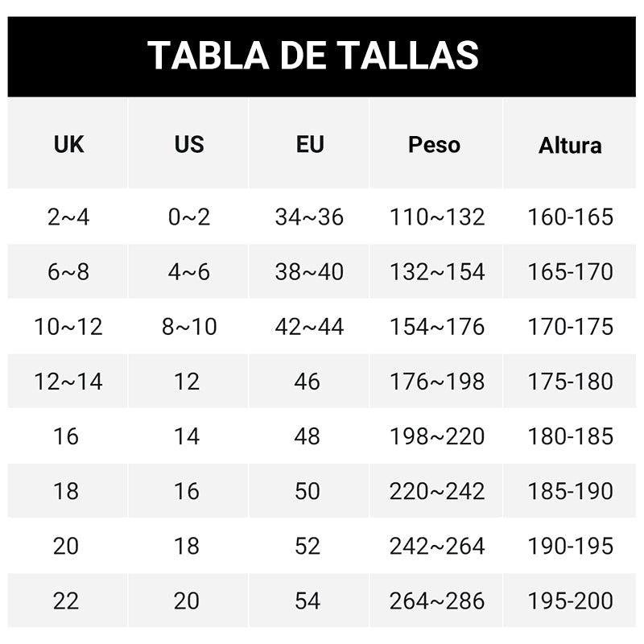The width and height of the screenshot is (644, 644).
Task: Select the EU size 34~36 cell
Action: 309,217
